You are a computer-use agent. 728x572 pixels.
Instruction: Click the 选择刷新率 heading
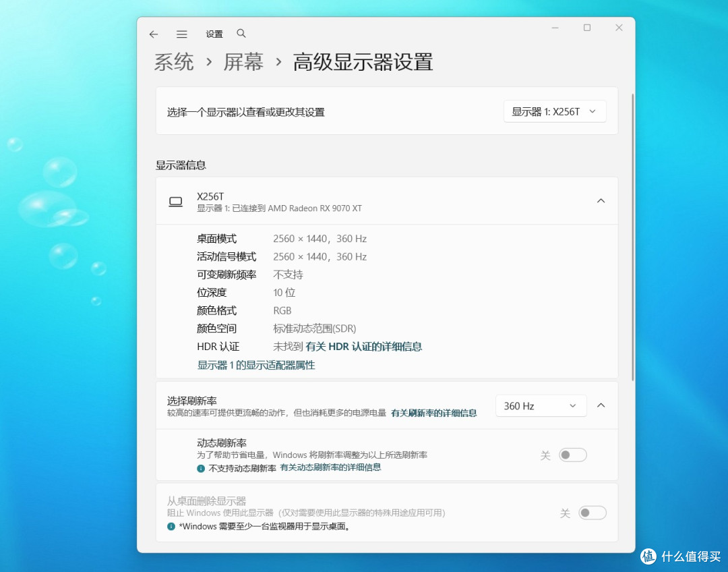click(x=191, y=401)
